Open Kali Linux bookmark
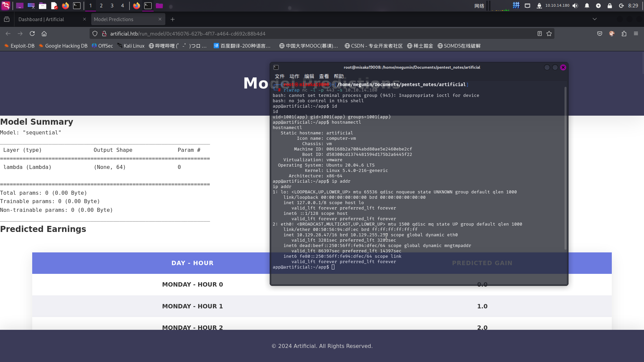The image size is (644, 362). click(131, 46)
